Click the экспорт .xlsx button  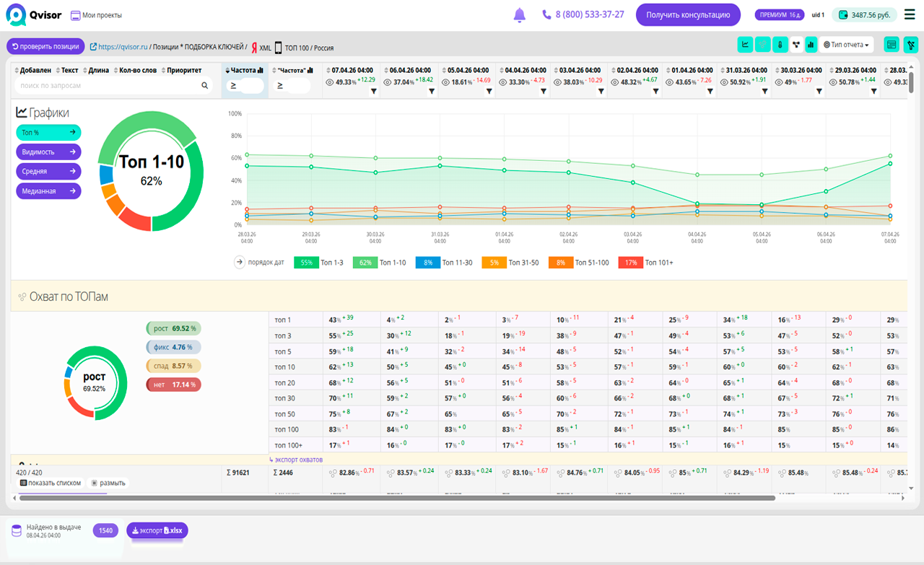coord(157,530)
